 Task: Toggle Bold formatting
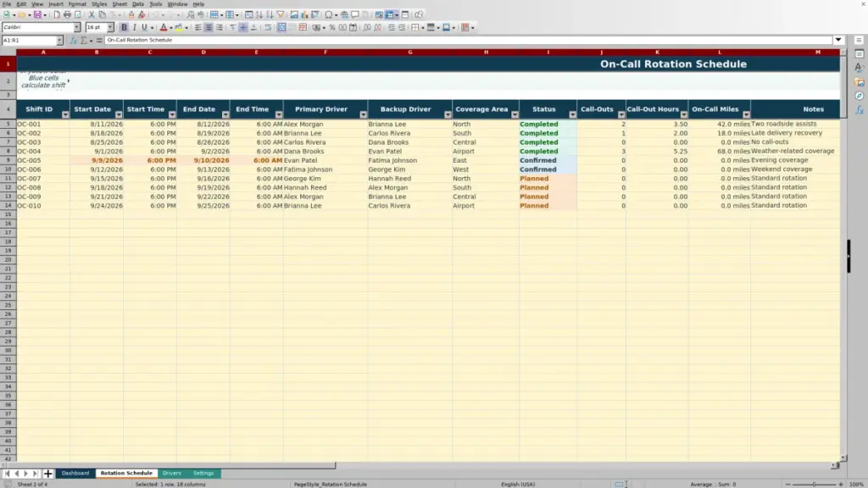tap(124, 28)
